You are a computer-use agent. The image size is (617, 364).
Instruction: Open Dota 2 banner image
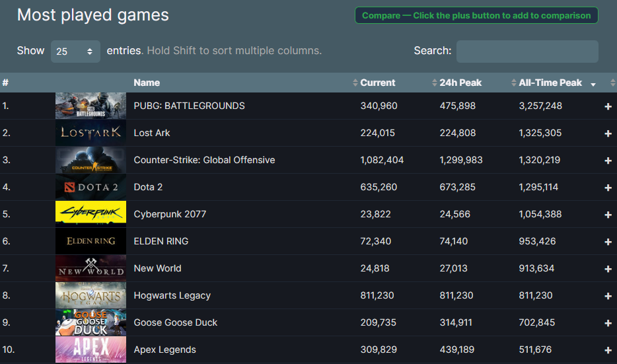(x=91, y=187)
